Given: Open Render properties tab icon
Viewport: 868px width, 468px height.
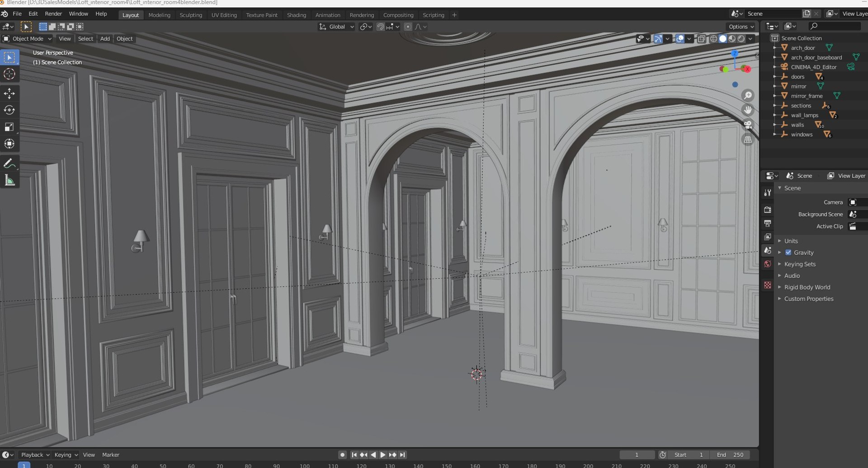Looking at the screenshot, I should click(768, 210).
